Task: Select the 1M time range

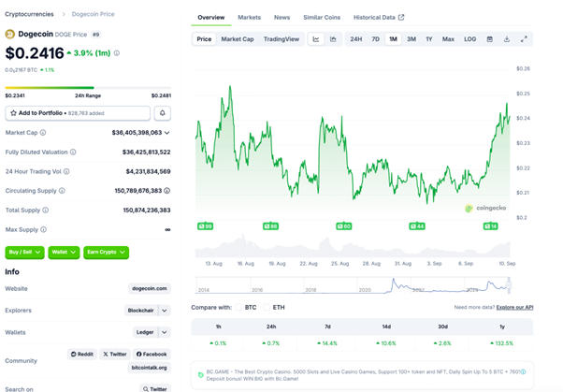Action: click(393, 39)
